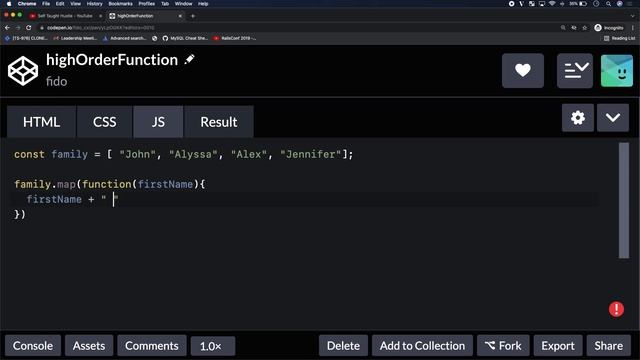Click the Delete button
The image size is (640, 360).
point(343,346)
